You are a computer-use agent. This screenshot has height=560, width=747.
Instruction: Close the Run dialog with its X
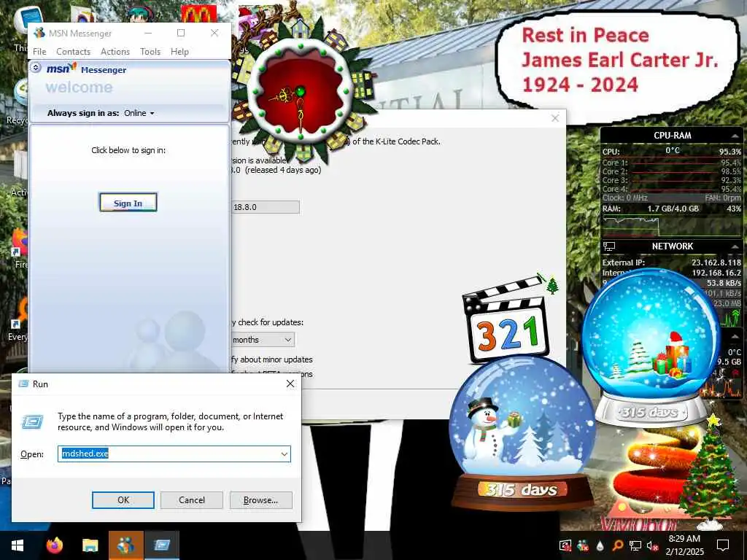click(x=290, y=384)
